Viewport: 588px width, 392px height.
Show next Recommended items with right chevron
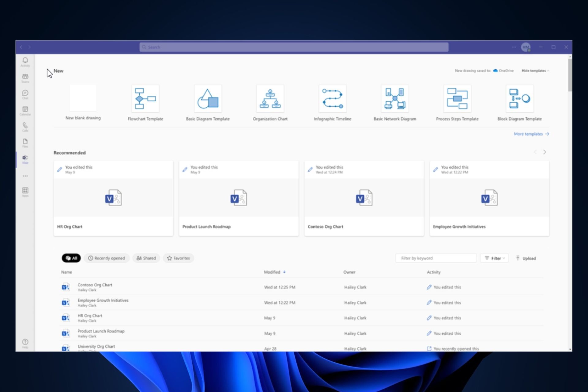coord(545,152)
